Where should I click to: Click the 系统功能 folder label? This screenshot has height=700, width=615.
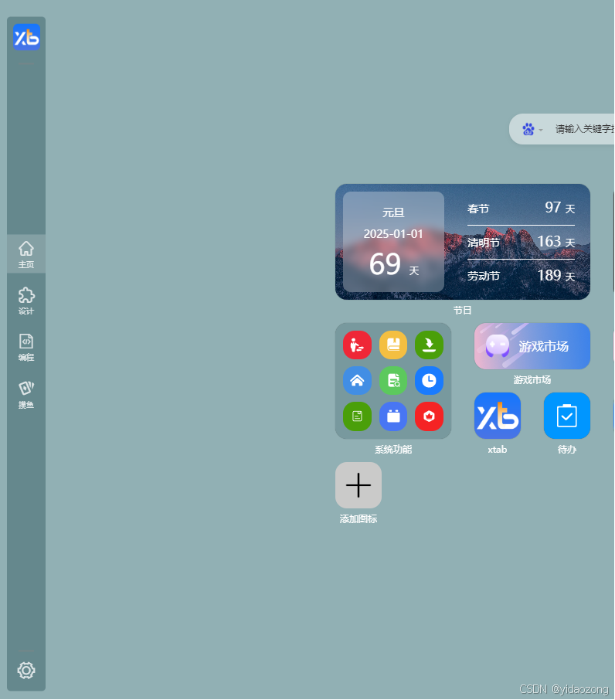click(x=393, y=450)
